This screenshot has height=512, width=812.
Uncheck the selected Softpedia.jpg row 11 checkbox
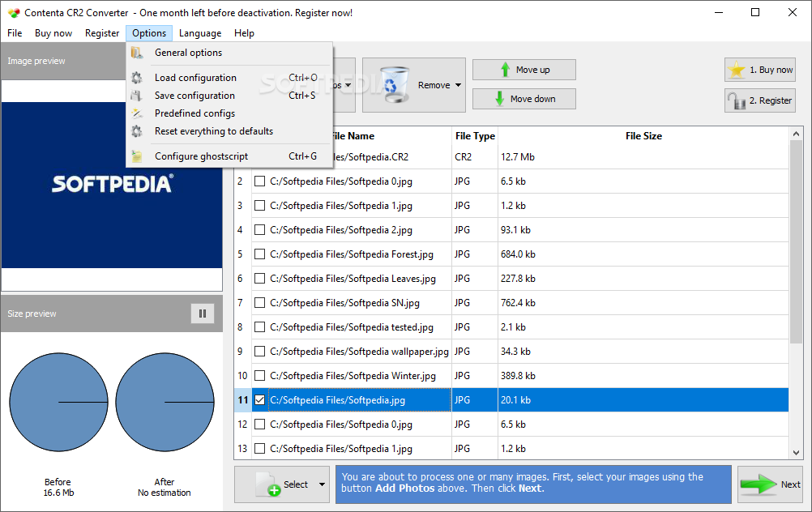(x=260, y=400)
